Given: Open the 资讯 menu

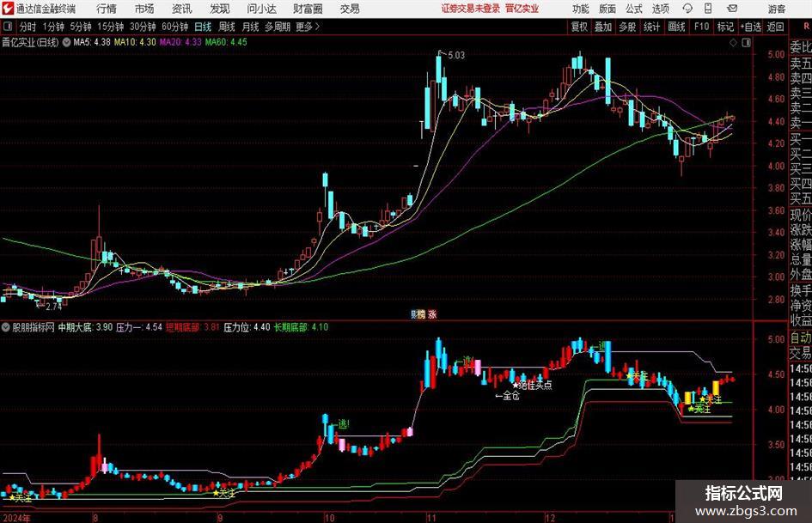Looking at the screenshot, I should [182, 9].
